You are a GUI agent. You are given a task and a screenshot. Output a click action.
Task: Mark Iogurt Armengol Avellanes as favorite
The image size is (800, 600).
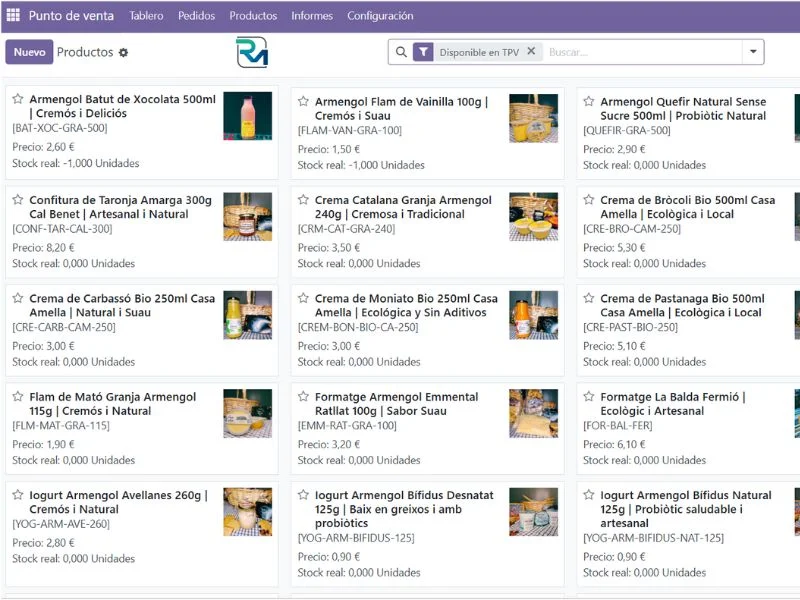18,495
